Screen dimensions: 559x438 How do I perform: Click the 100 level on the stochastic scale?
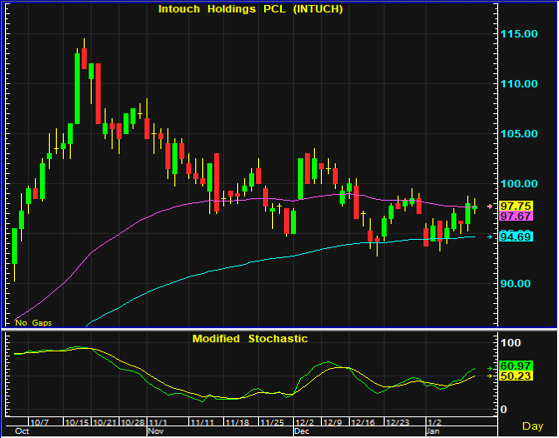(x=511, y=343)
